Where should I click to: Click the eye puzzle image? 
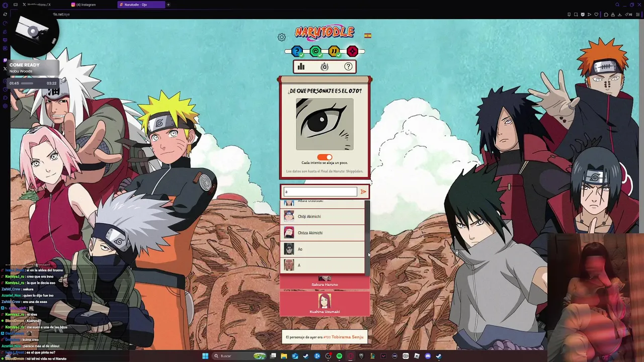[x=325, y=124]
